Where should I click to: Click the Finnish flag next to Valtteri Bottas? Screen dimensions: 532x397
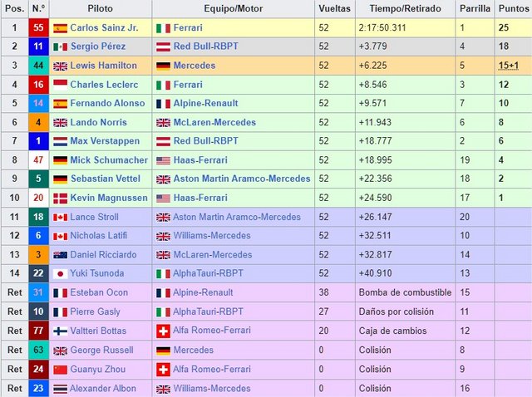[x=61, y=331]
